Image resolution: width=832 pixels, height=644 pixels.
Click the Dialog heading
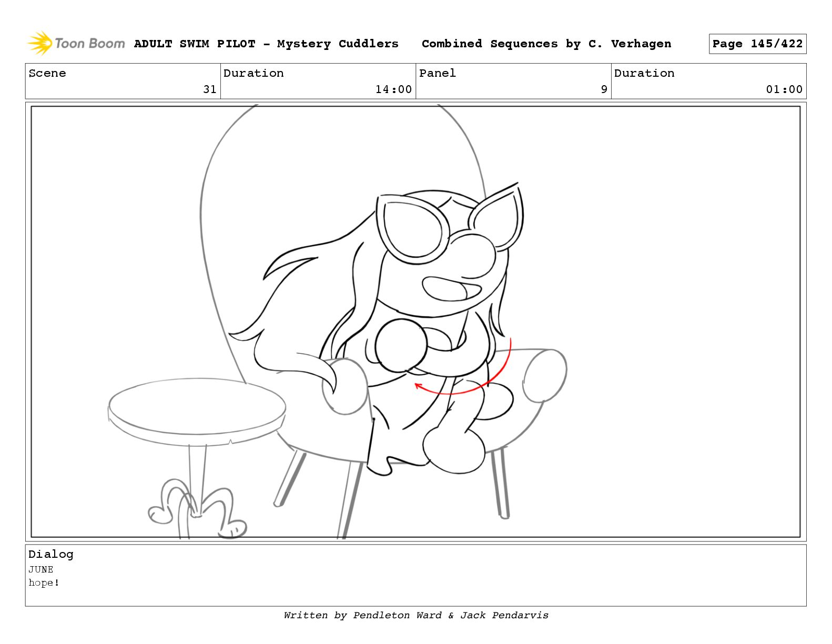(x=51, y=554)
